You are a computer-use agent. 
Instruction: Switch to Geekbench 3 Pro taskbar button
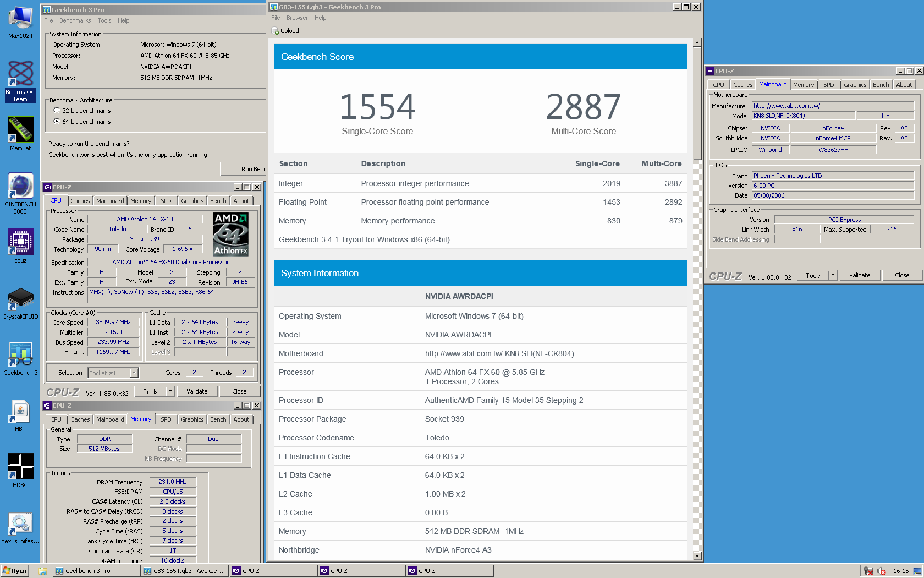[x=96, y=571]
